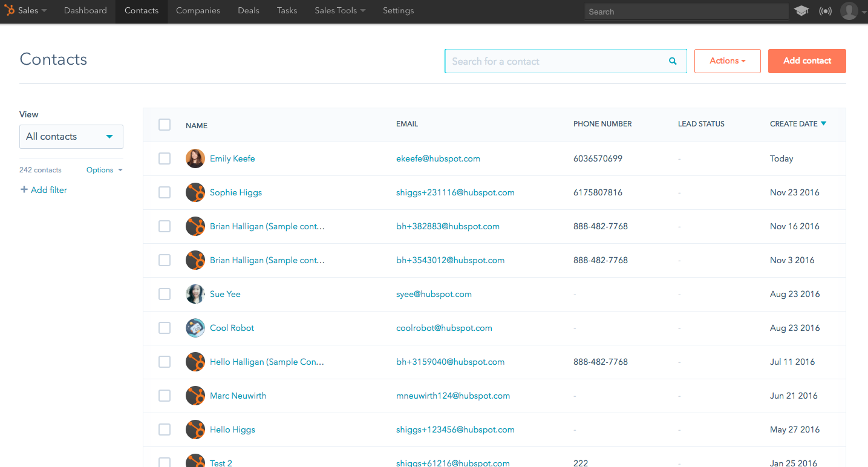Select Marc Neuwirth's row checkbox
Screen dimensions: 868x467
(x=165, y=396)
